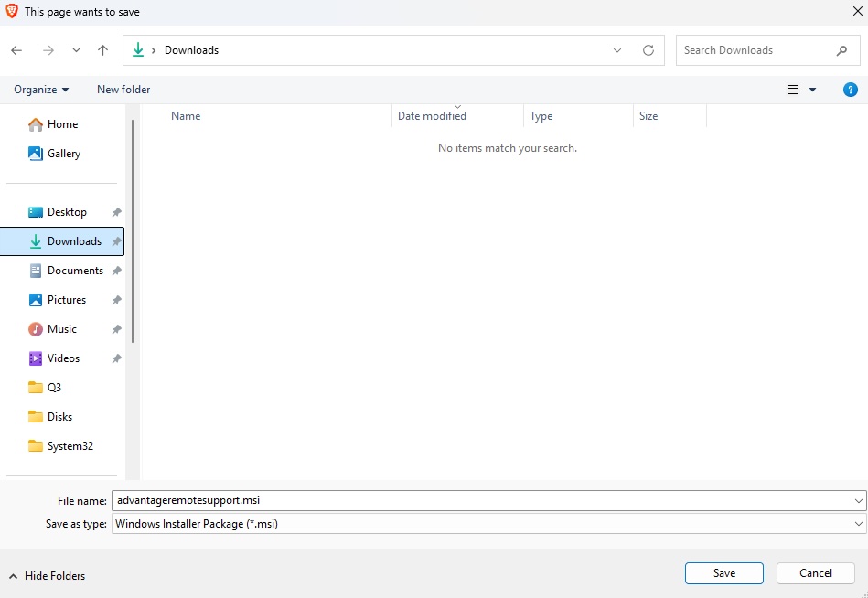Screen dimensions: 868x598
Task: Click the Downloads icon in address bar
Action: pos(138,50)
